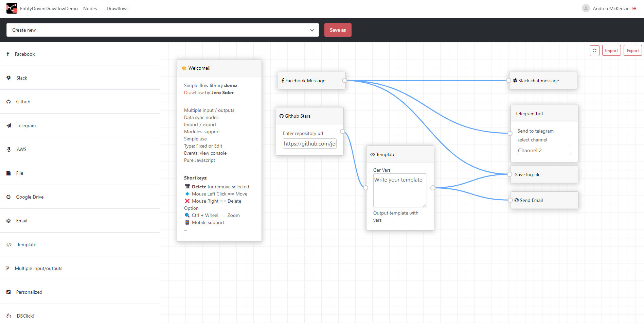The height and width of the screenshot is (323, 644).
Task: Select the Personalized node entry
Action: click(x=29, y=292)
